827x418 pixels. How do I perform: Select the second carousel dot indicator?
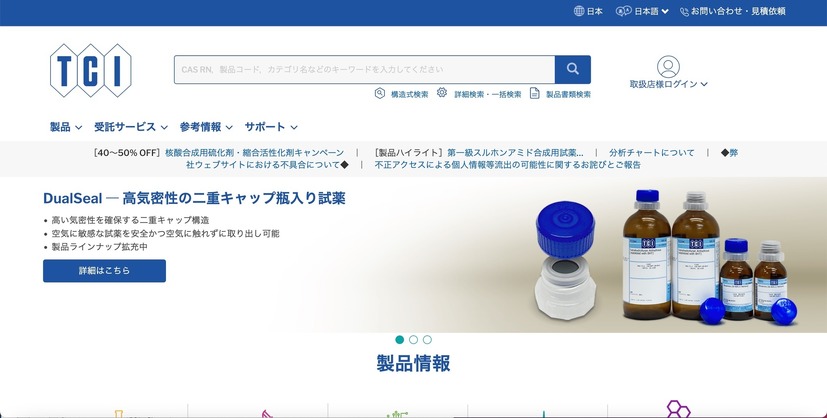(414, 339)
